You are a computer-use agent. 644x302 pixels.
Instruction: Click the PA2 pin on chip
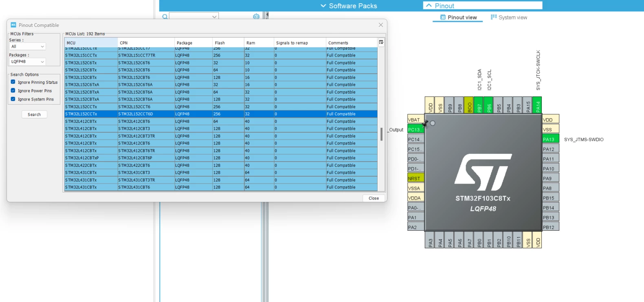point(415,227)
